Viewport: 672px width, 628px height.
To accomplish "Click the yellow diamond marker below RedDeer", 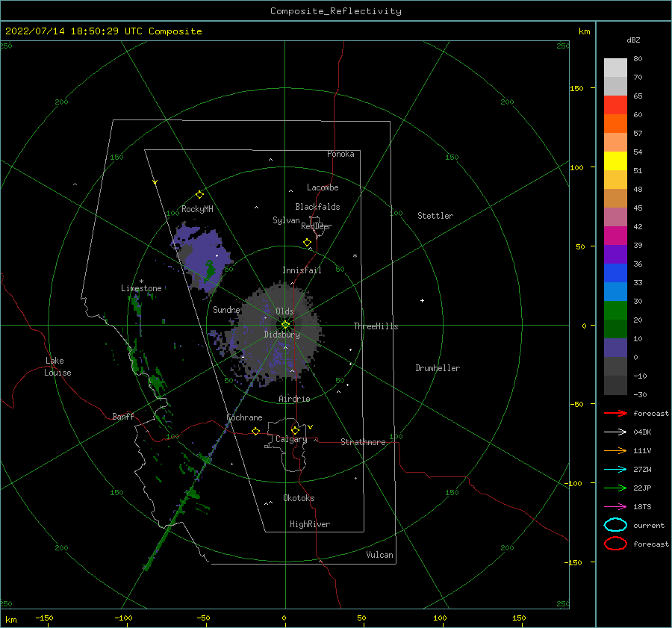I will pos(307,243).
